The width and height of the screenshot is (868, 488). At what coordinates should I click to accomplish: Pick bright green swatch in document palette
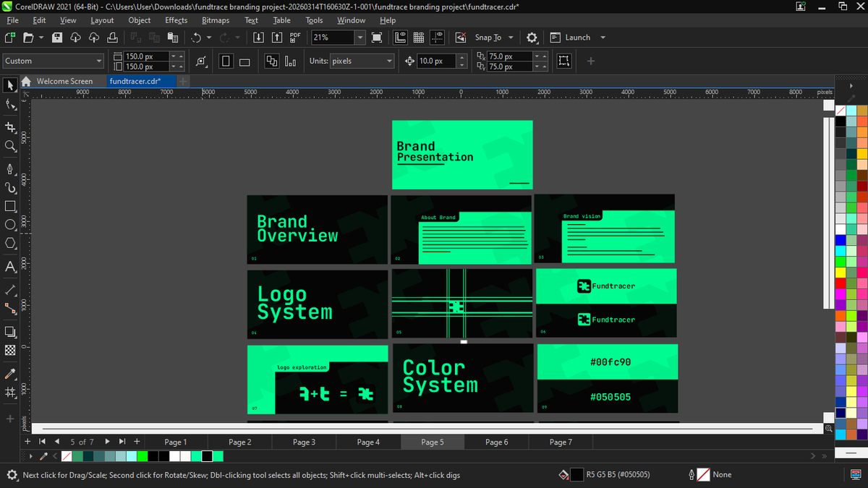(x=142, y=456)
